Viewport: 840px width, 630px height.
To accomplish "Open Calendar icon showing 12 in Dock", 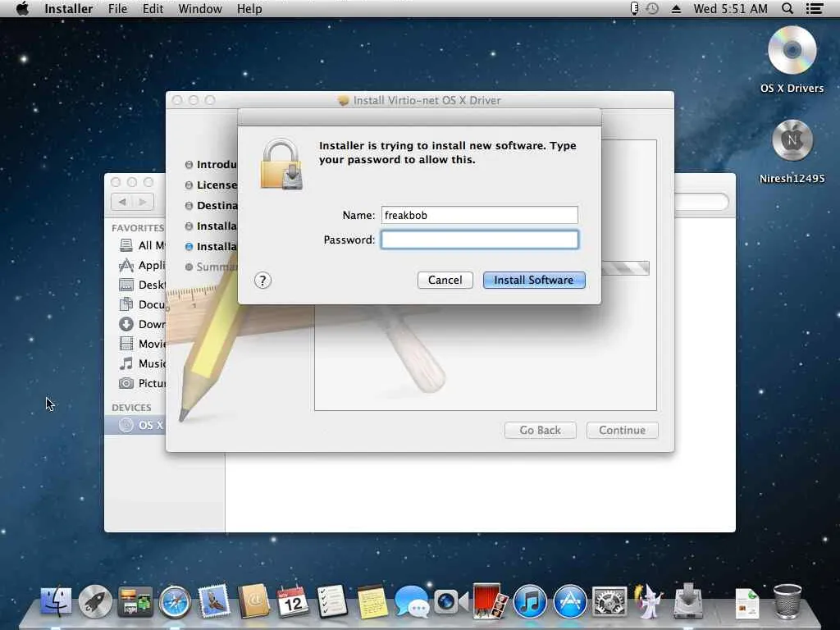I will pyautogui.click(x=293, y=601).
